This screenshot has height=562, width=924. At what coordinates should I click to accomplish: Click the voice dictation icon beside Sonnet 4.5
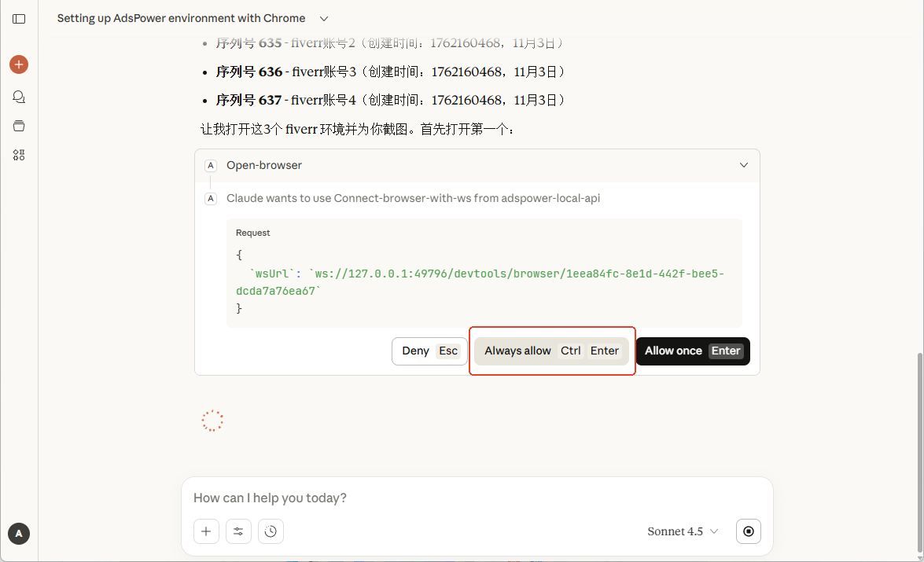748,531
